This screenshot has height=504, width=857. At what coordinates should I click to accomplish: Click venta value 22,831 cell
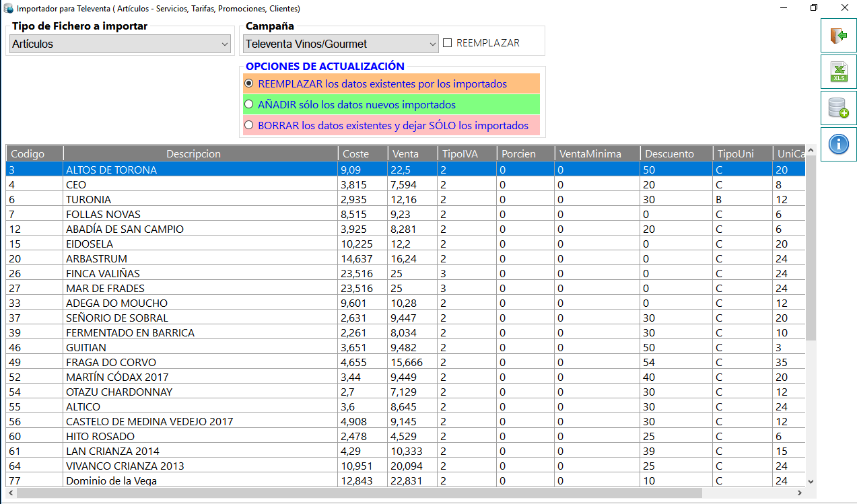point(413,480)
